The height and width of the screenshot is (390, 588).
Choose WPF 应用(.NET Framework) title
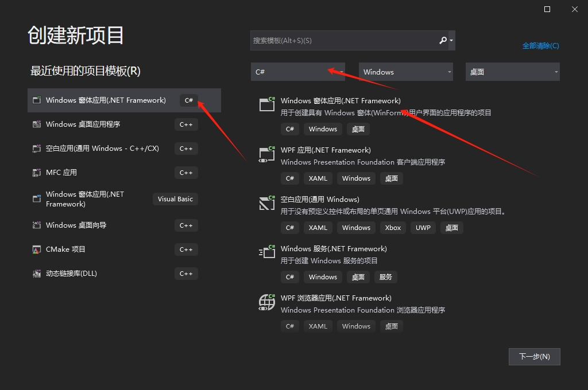pyautogui.click(x=326, y=150)
